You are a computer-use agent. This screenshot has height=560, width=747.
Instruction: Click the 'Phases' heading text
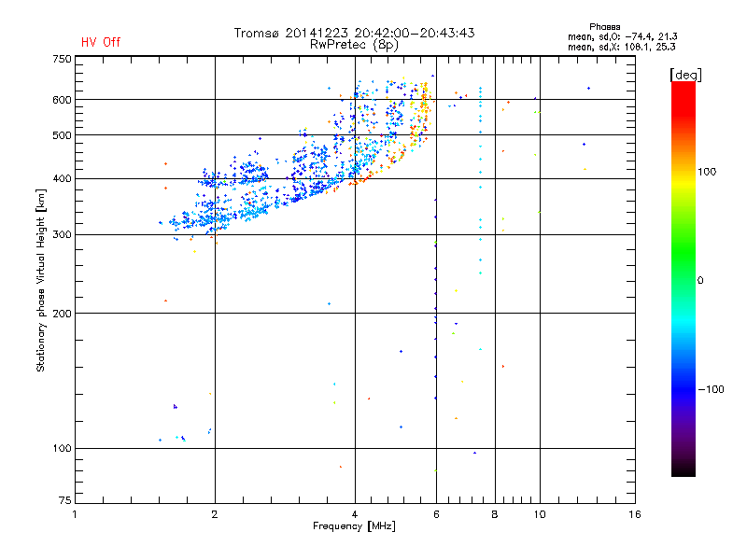(604, 27)
